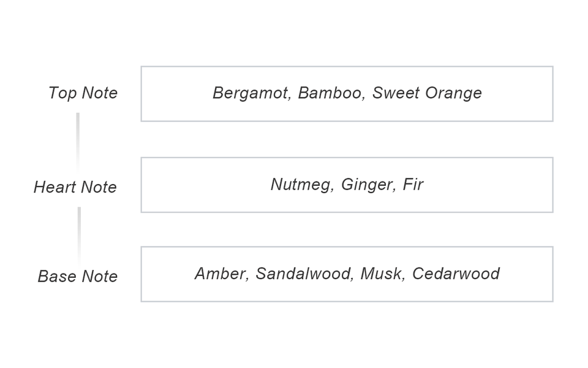Select the word Amber
The height and width of the screenshot is (368, 588).
tap(221, 274)
